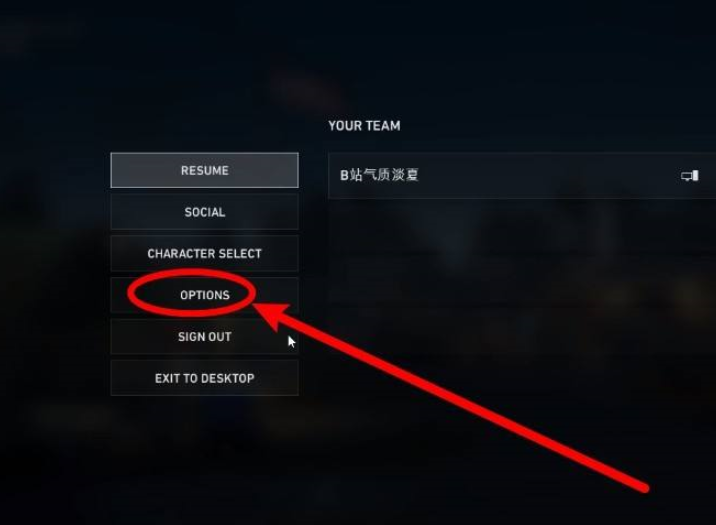This screenshot has height=525, width=716.
Task: Click the button inside the red oval
Action: point(205,295)
